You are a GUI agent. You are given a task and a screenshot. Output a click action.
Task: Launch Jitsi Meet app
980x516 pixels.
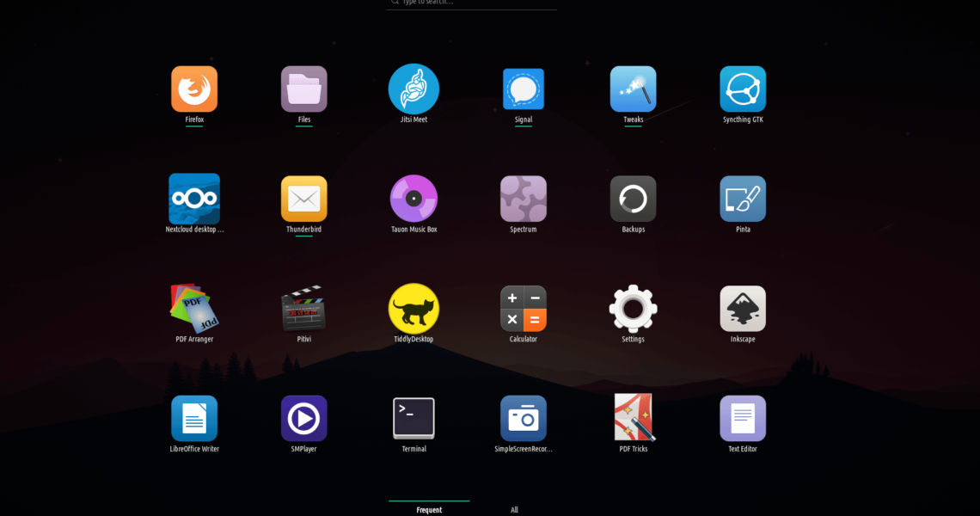(x=413, y=89)
